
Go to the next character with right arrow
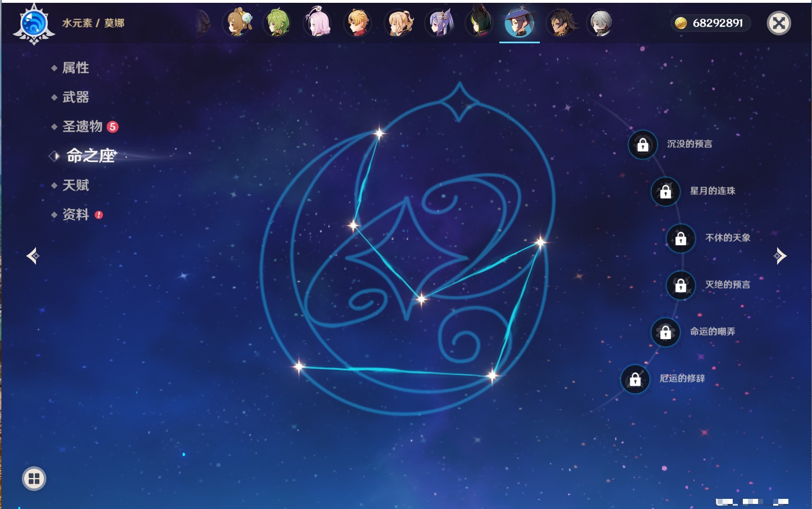point(780,256)
